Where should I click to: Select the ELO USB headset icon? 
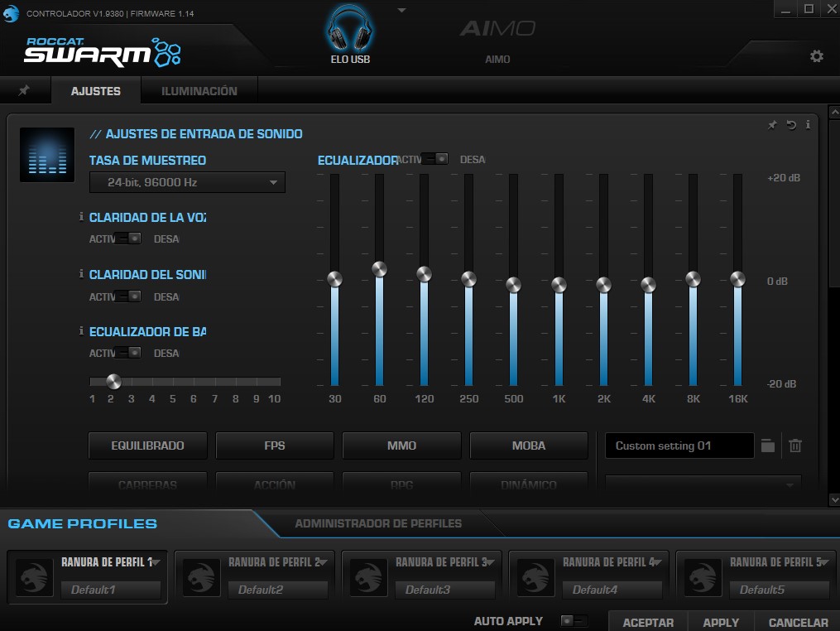coord(349,33)
